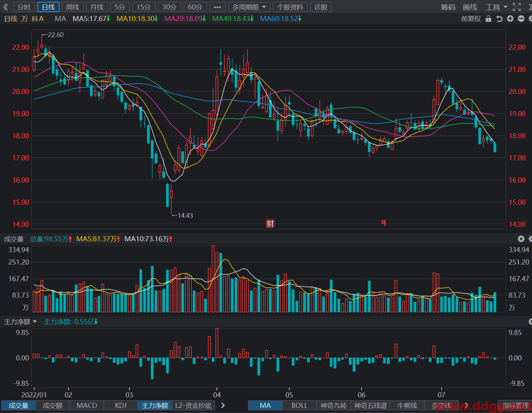Click the lock icon beside 前复权

(x=488, y=19)
